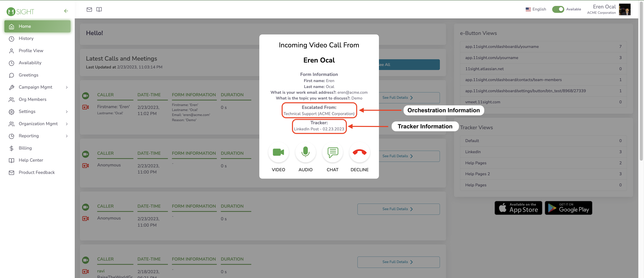Open the book icon in top bar
The width and height of the screenshot is (644, 278).
point(99,10)
